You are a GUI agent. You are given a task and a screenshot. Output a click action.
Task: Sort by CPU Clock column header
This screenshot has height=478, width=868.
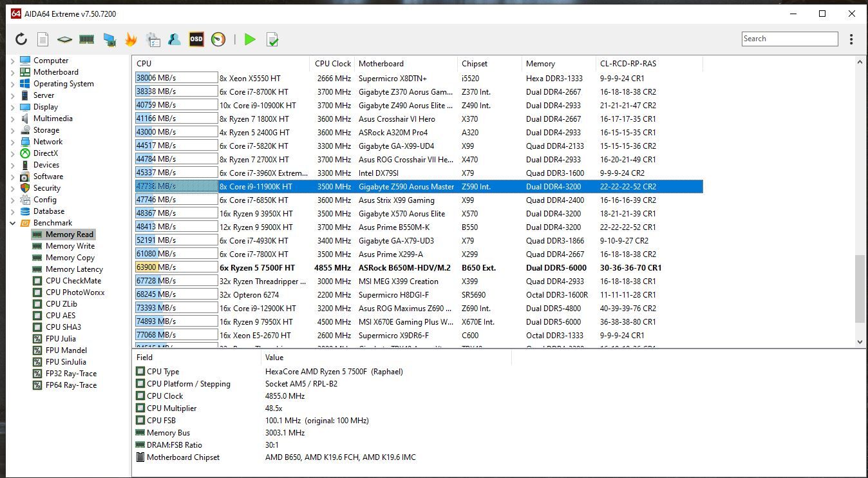click(332, 64)
